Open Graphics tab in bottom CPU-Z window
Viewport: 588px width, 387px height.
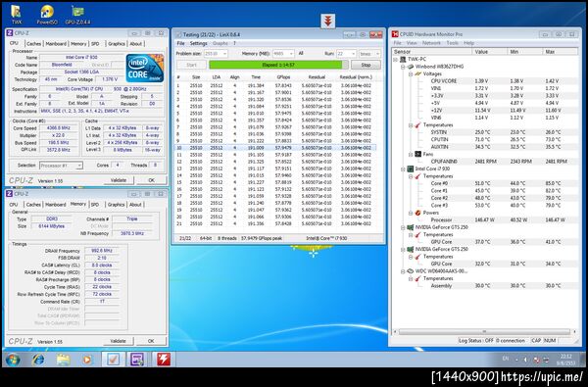coord(116,205)
